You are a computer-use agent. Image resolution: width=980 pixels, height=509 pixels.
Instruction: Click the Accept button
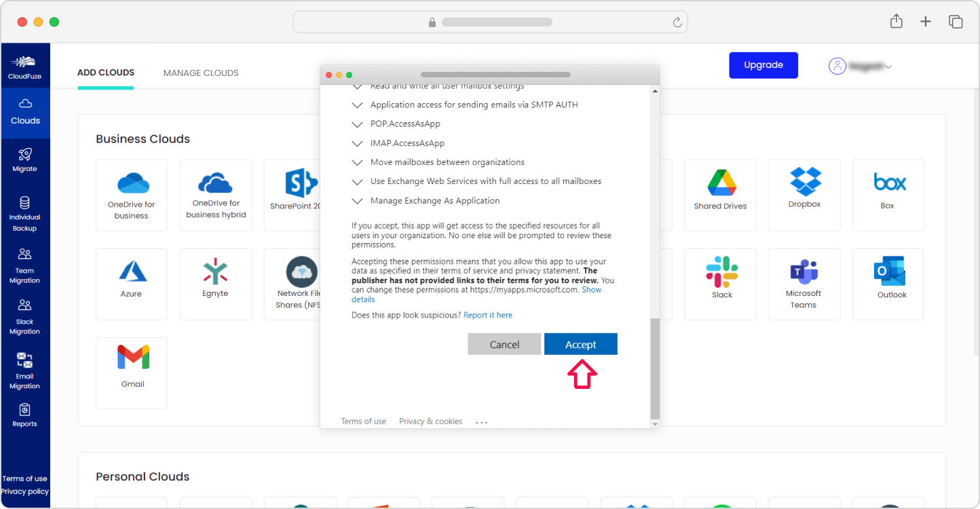(x=581, y=344)
